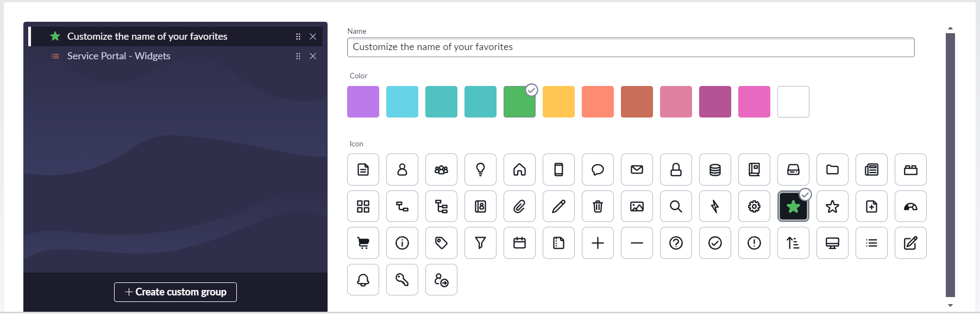Image resolution: width=980 pixels, height=315 pixels.
Task: Choose the white color swatch
Action: [x=793, y=102]
